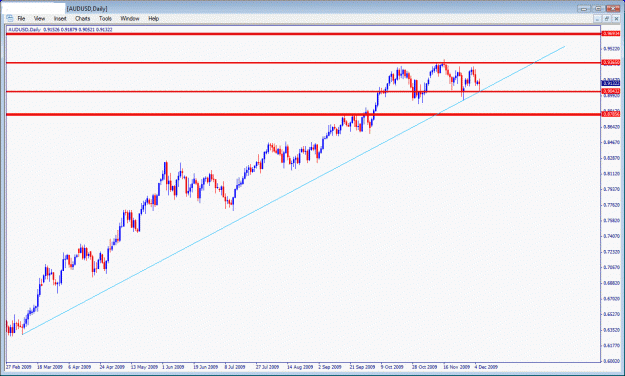
Task: Minimize the main application window
Action: point(584,8)
